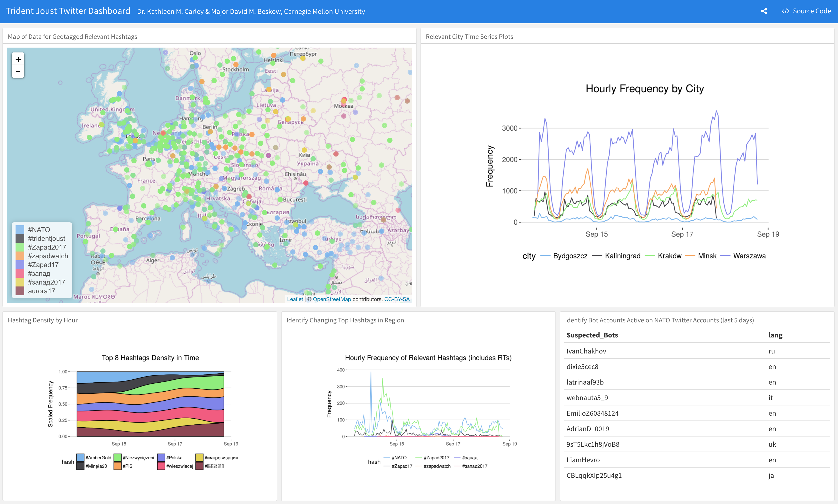
Task: Select the EmilioZ60848124 row
Action: click(x=697, y=413)
